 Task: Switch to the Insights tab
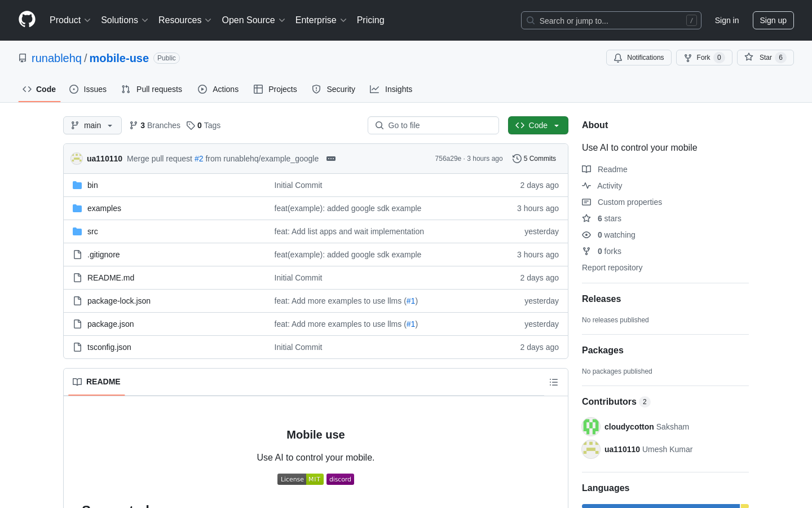coord(391,89)
